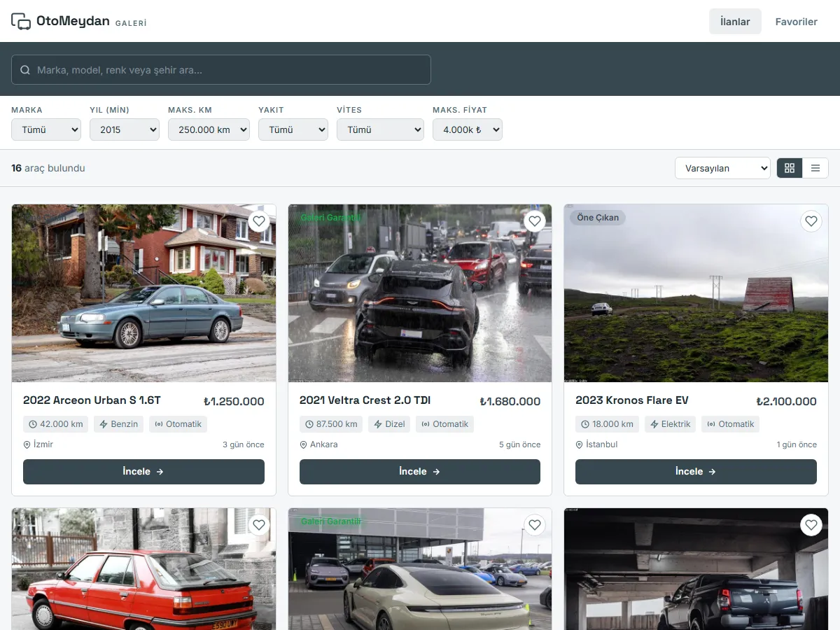Screen dimensions: 840x630
Task: Open the landscape photo of Kronos Flare EV
Action: coord(696,293)
